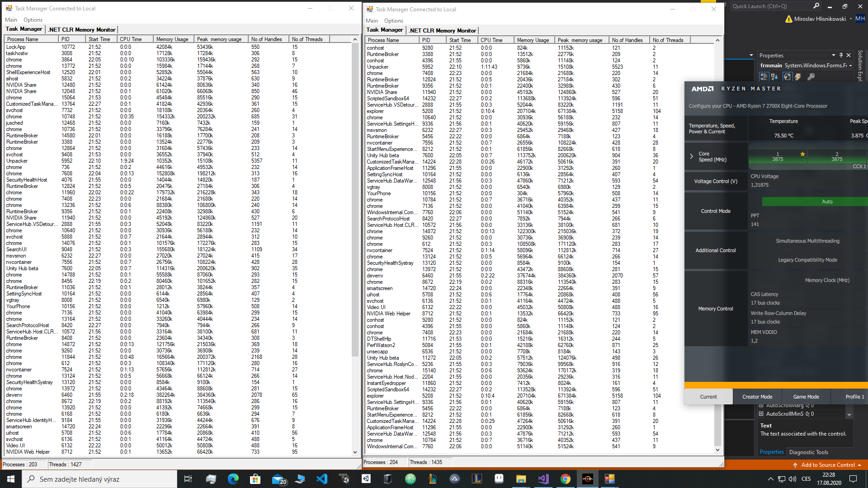The height and width of the screenshot is (488, 868).
Task: Open Google Chrome from the taskbar
Action: coord(565,479)
